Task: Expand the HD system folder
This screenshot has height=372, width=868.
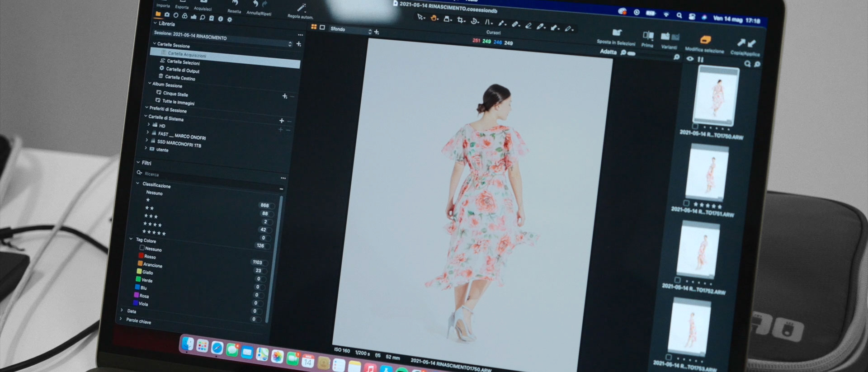Action: tap(148, 124)
